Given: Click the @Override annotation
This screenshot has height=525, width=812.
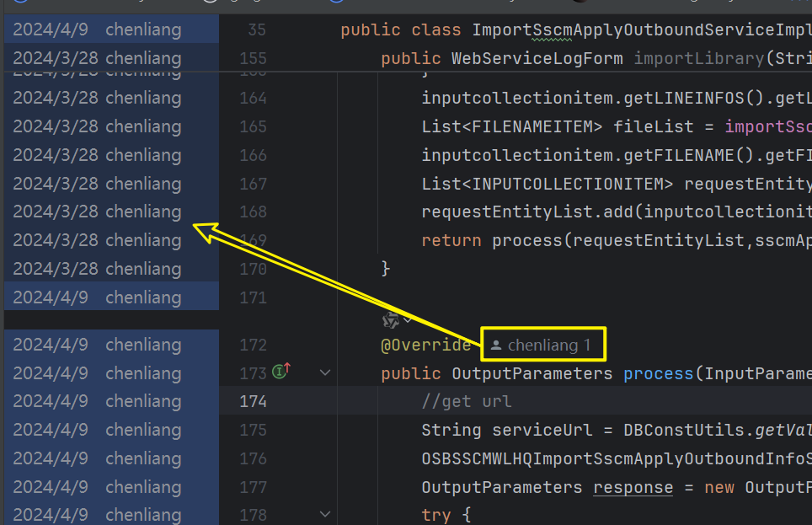Looking at the screenshot, I should [425, 345].
